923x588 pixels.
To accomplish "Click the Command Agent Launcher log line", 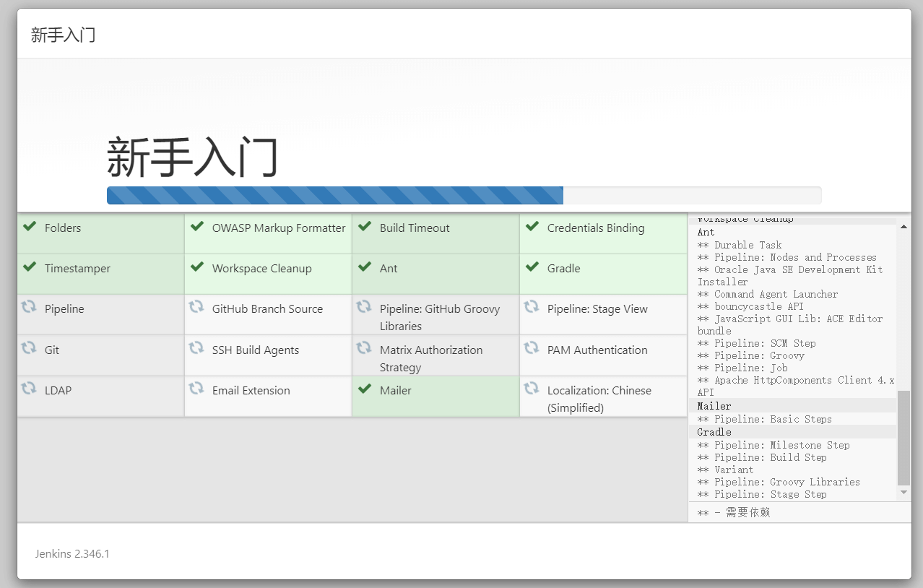I will [768, 294].
